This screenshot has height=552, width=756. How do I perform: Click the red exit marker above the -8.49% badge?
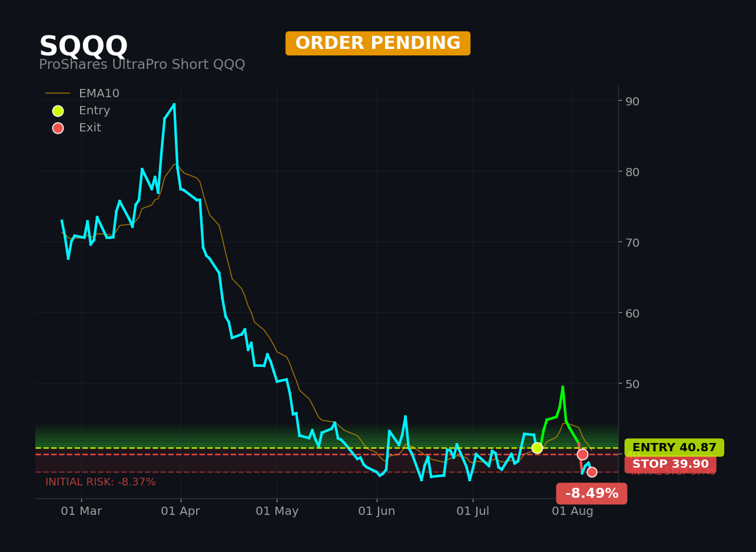coord(592,472)
